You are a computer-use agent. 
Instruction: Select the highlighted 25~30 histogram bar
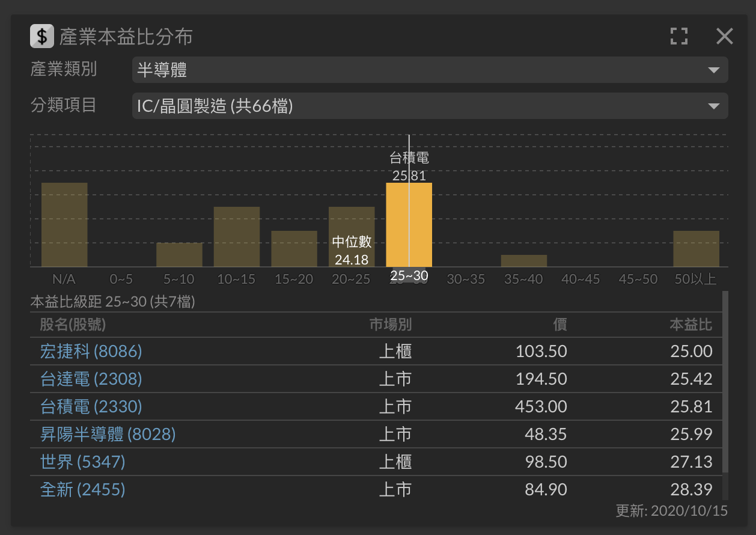(409, 224)
